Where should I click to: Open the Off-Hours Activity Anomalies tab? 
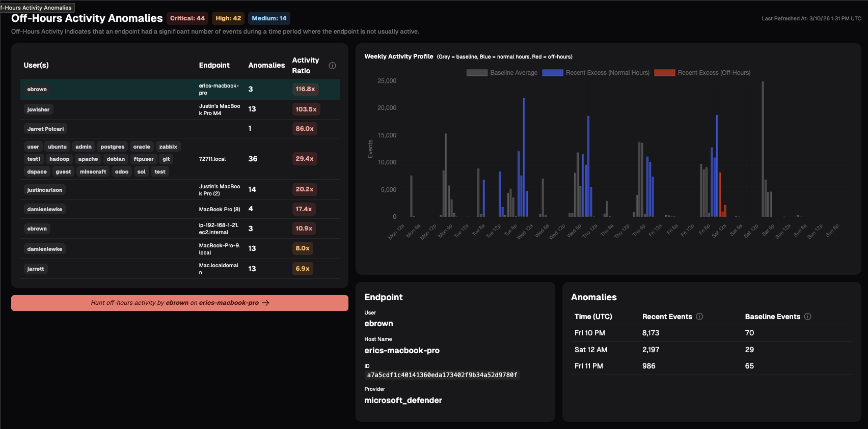click(37, 8)
